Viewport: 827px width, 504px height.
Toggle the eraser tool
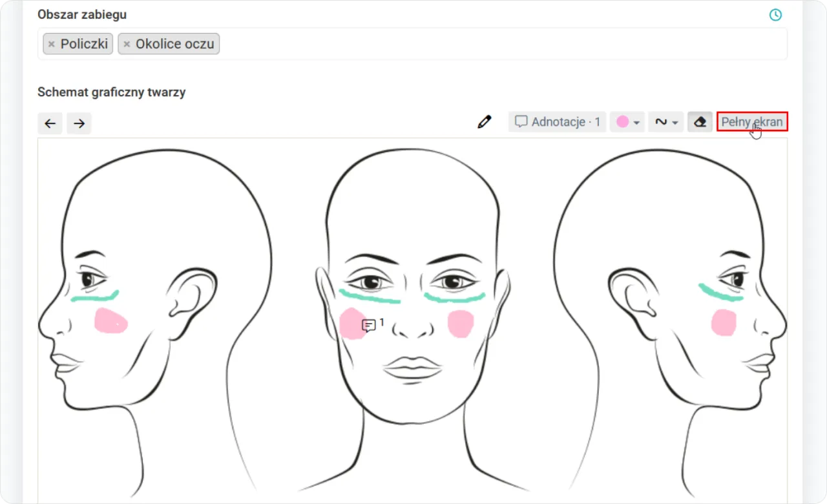[700, 121]
